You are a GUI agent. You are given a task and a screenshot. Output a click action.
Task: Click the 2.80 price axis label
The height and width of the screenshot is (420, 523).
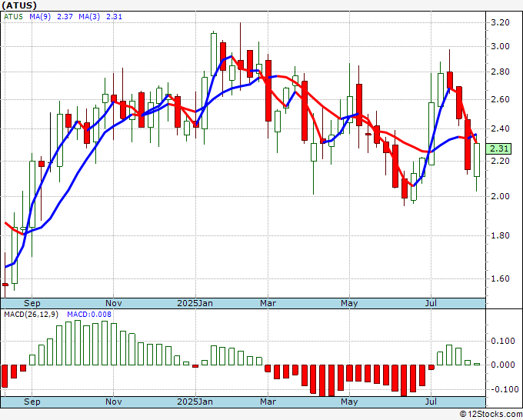500,72
